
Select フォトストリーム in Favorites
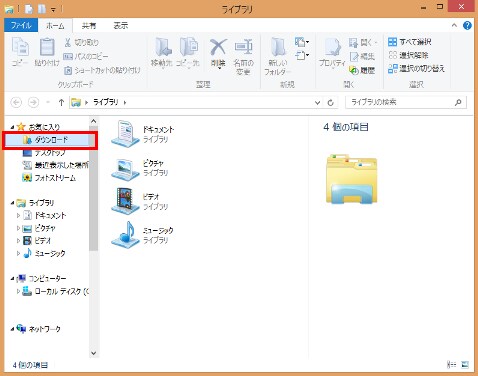click(49, 178)
